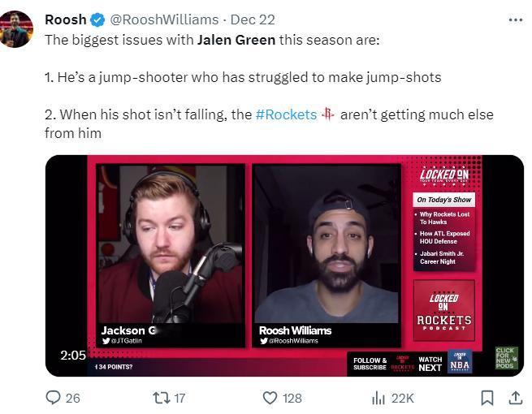Viewport: 532px width, 414px height.
Task: Like the tweet with heart icon
Action: tap(270, 398)
